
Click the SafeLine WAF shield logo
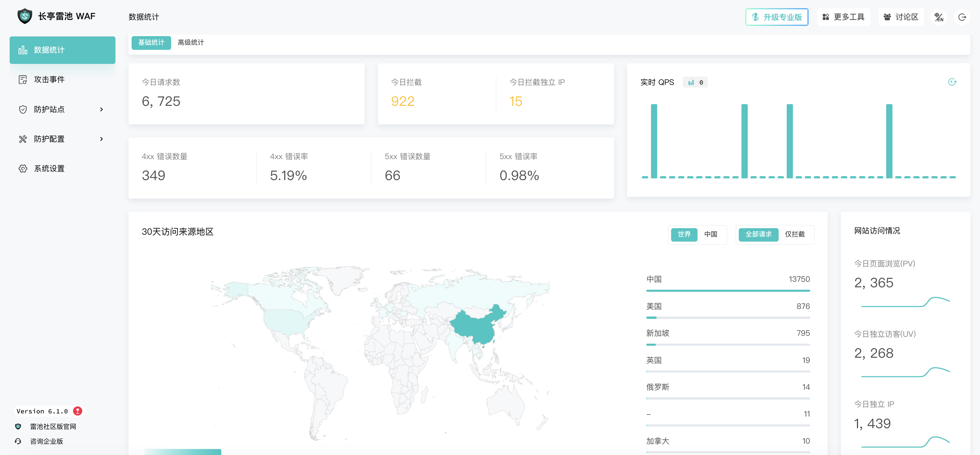click(25, 16)
